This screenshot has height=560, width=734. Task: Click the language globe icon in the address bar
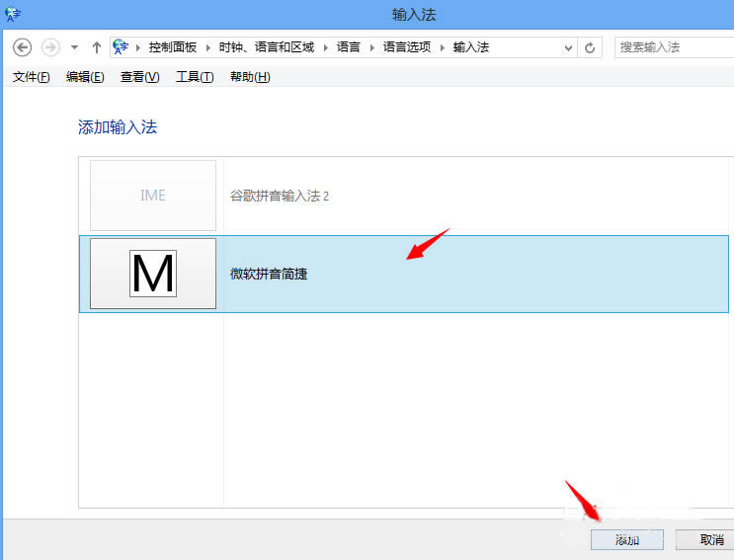tap(121, 46)
